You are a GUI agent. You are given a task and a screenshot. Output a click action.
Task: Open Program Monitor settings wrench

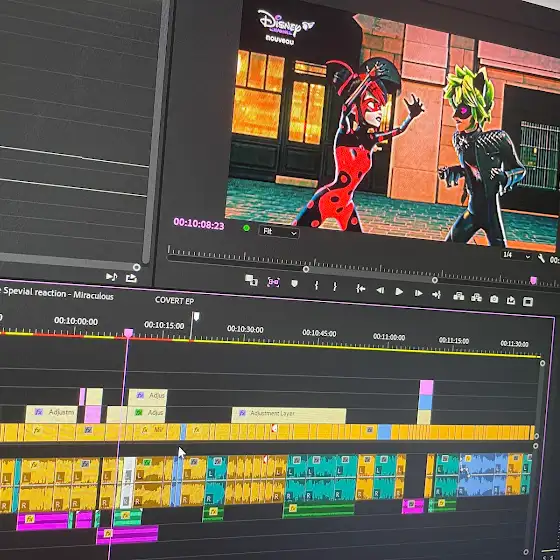[x=541, y=258]
